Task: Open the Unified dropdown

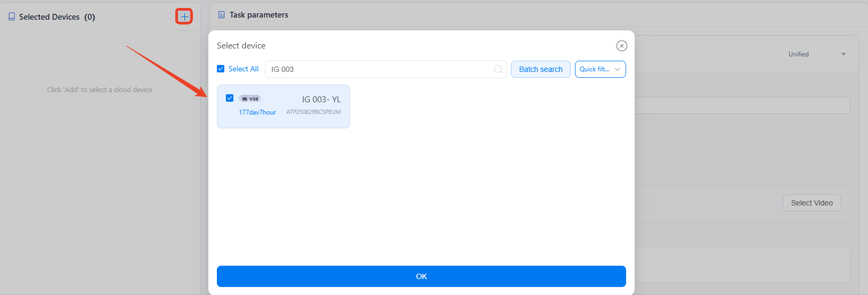Action: (817, 54)
